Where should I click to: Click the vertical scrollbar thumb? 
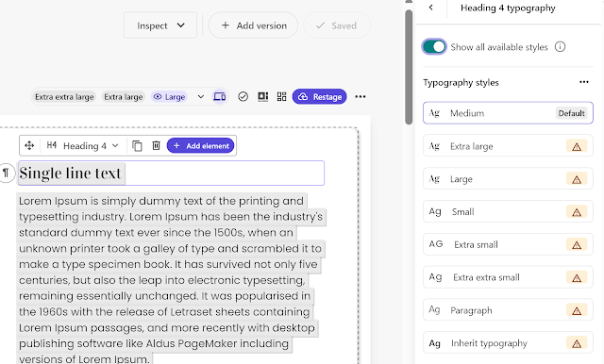(409, 67)
